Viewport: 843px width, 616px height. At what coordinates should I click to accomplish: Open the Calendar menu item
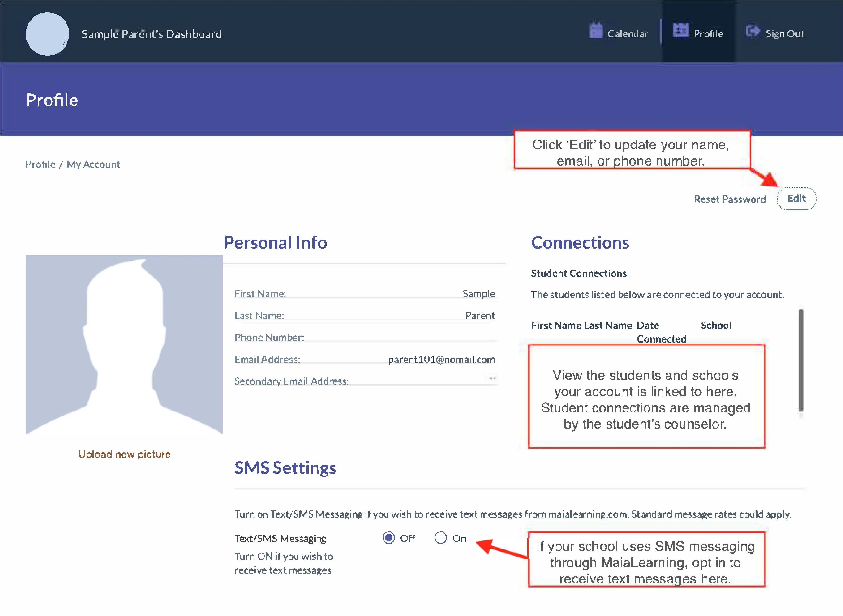tap(628, 34)
